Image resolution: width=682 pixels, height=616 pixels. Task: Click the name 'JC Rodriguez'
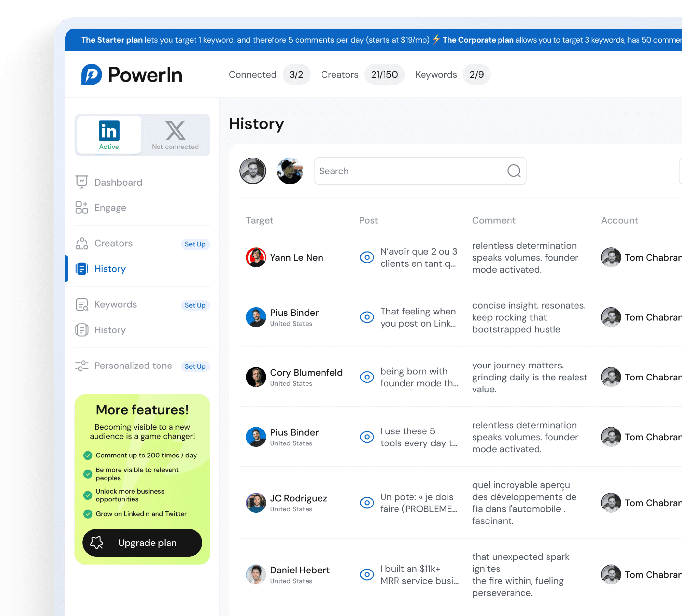coord(298,499)
